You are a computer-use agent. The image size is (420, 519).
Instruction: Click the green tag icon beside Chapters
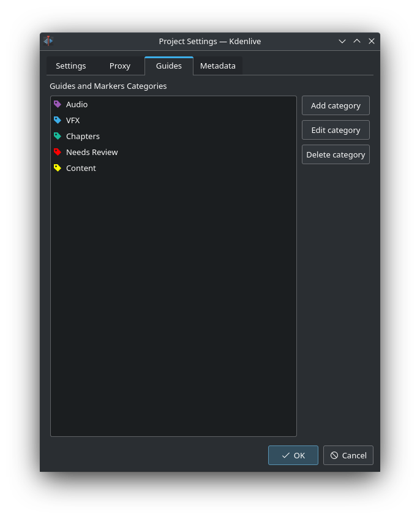pyautogui.click(x=58, y=136)
